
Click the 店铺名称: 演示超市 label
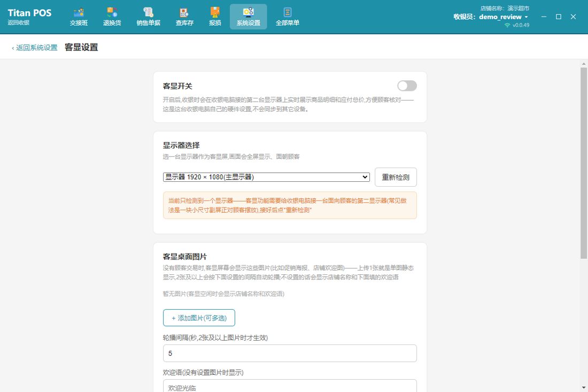click(x=505, y=8)
